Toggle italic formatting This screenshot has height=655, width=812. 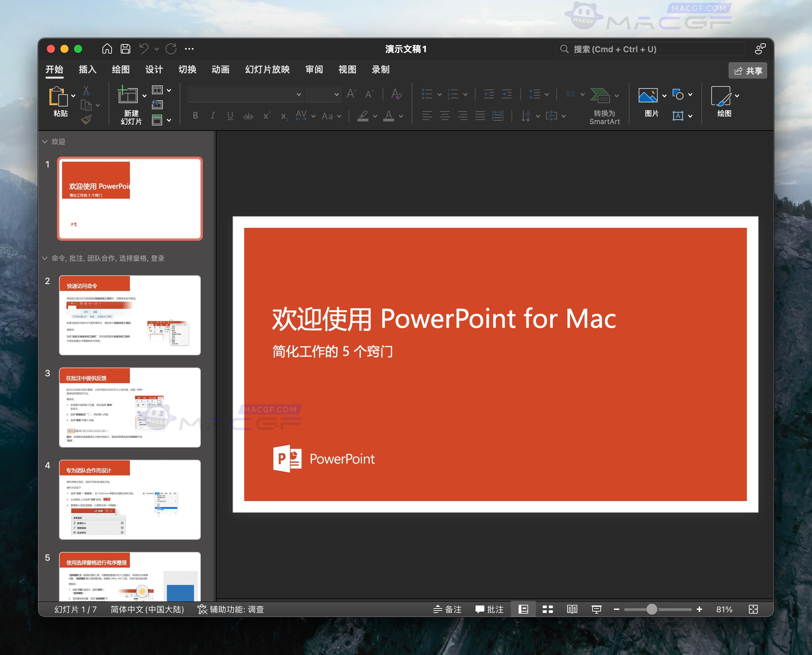pyautogui.click(x=213, y=116)
